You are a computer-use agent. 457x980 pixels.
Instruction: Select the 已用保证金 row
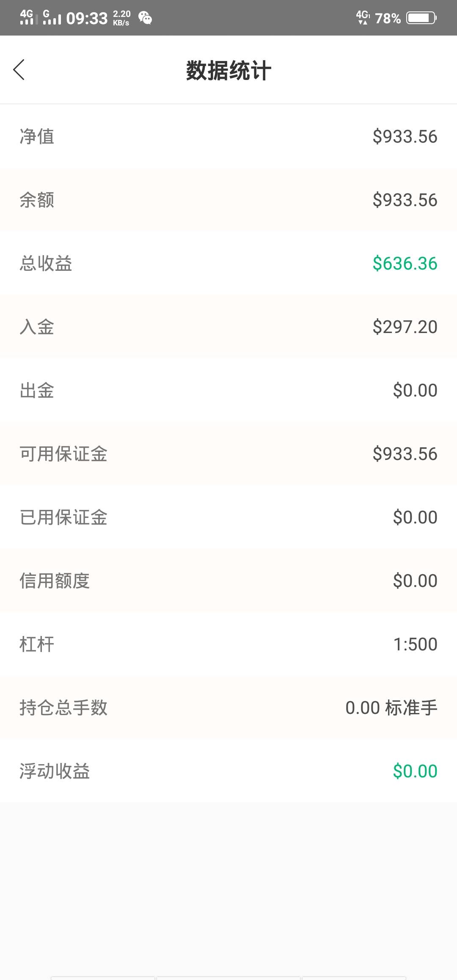click(228, 517)
